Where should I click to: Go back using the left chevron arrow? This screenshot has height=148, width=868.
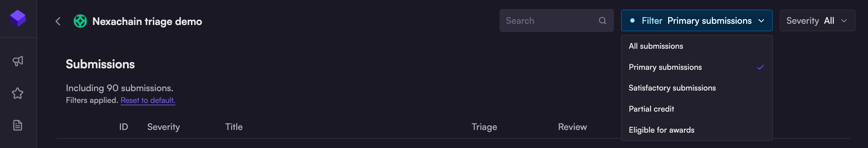(58, 21)
